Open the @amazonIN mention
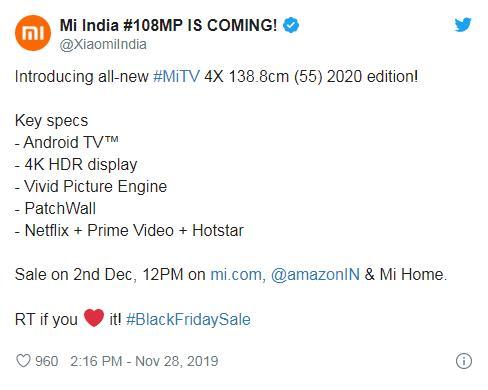The height and width of the screenshot is (390, 488). click(315, 275)
